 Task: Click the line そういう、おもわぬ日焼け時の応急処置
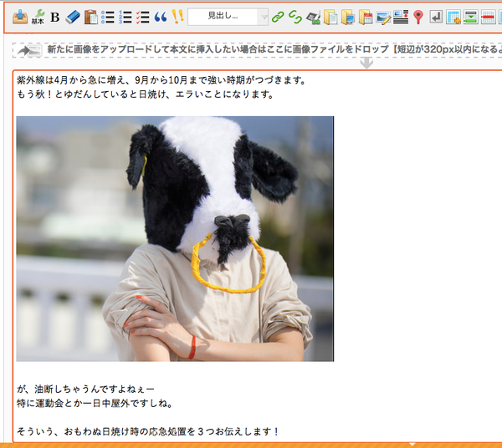click(x=148, y=431)
